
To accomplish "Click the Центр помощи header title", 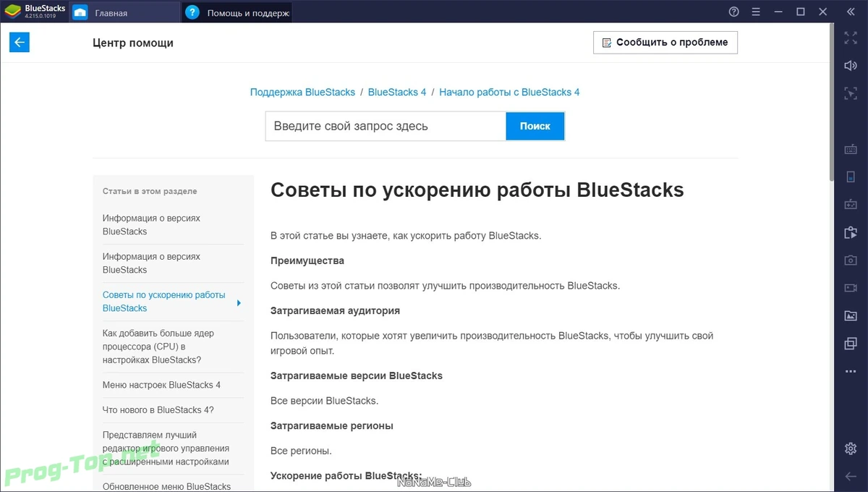I will coord(133,43).
